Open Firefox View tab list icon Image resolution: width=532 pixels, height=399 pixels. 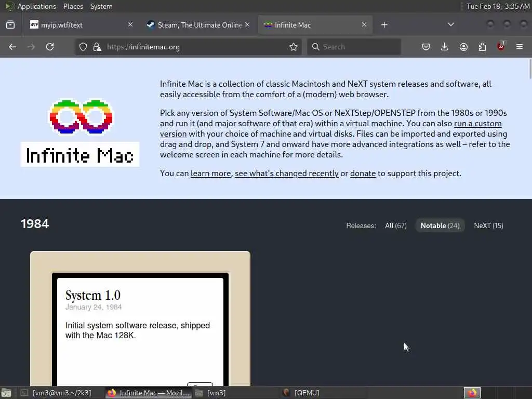[10, 25]
